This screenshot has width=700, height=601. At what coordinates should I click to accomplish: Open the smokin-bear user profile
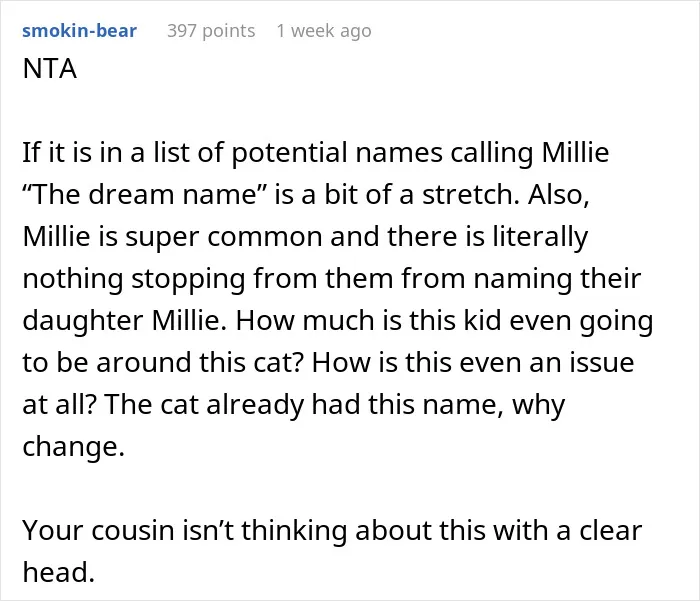pos(79,31)
